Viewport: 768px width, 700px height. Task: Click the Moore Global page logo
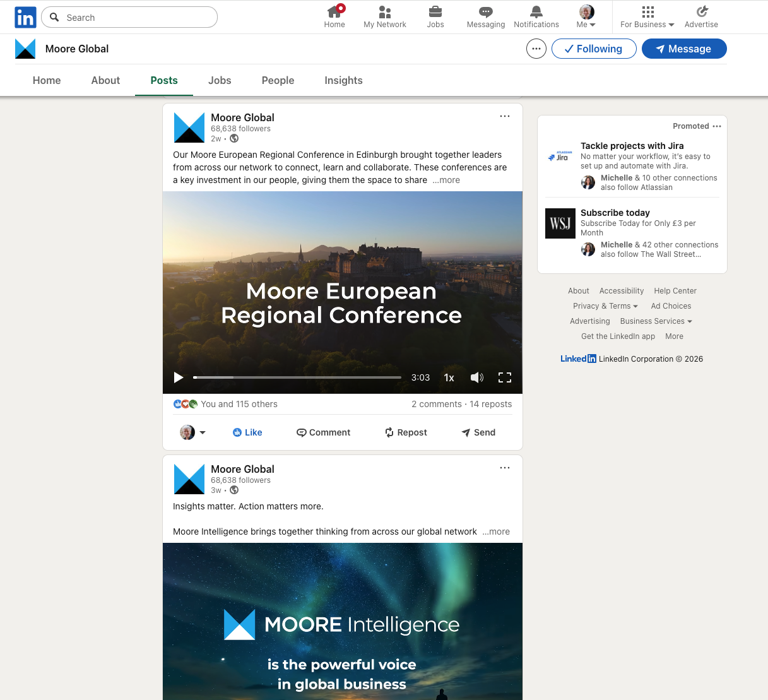click(25, 49)
